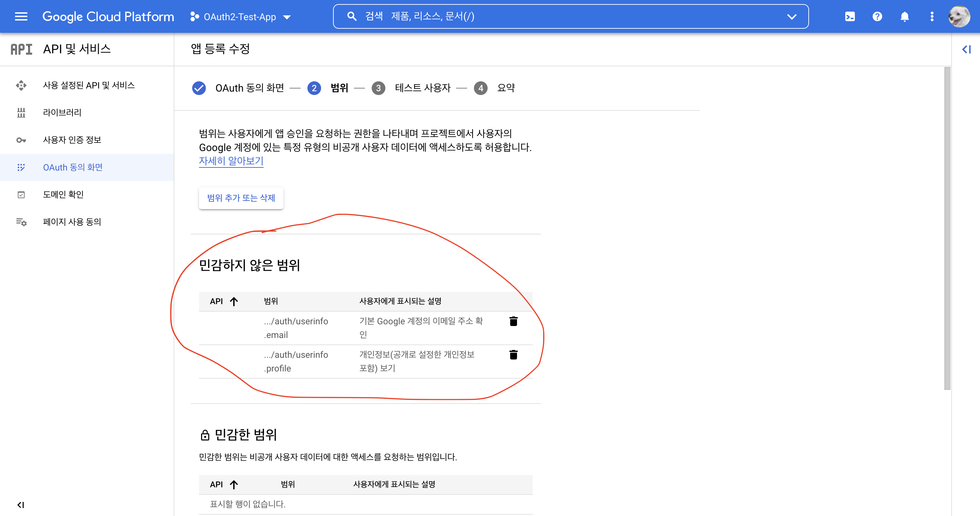Expand the search bar dropdown arrow
The image size is (980, 516).
pyautogui.click(x=792, y=16)
